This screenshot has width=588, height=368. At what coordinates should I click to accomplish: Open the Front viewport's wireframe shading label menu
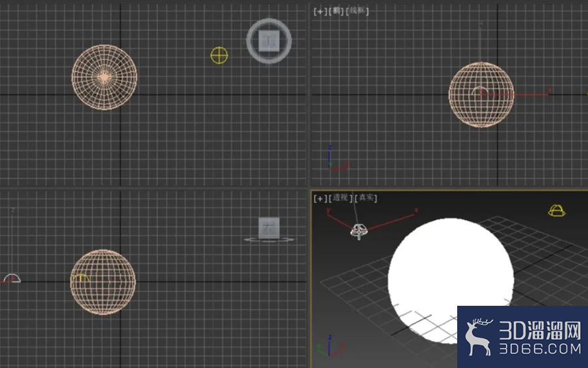tap(357, 11)
